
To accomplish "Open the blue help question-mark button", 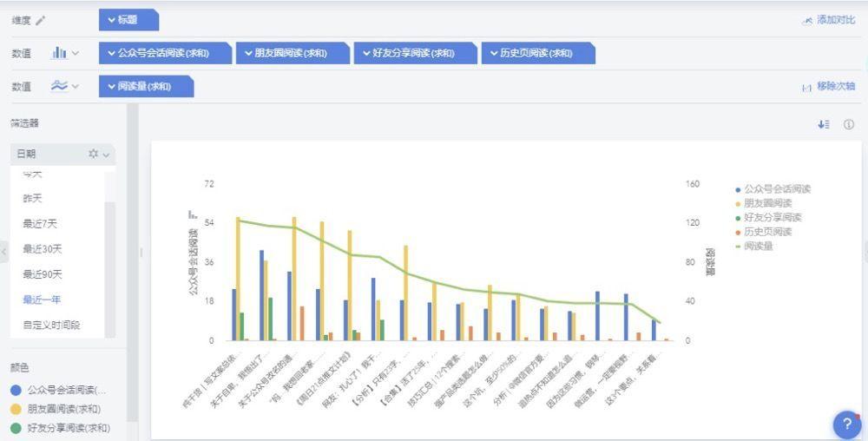I will tap(847, 425).
